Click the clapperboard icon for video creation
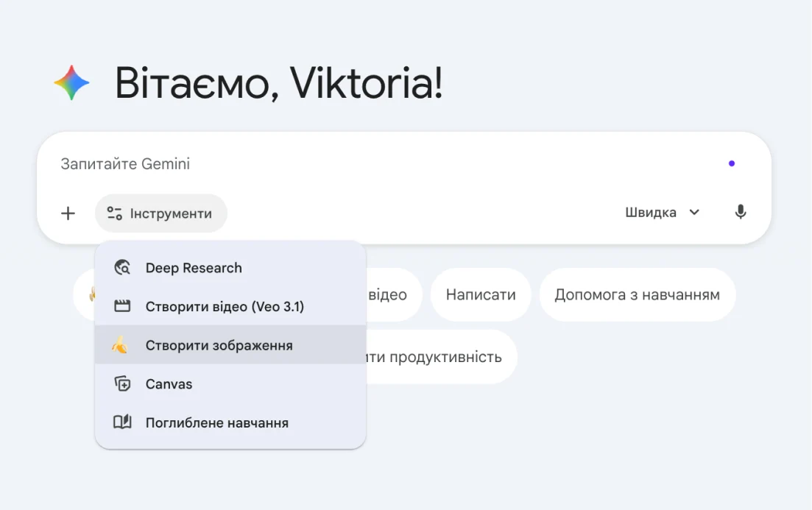Image resolution: width=812 pixels, height=510 pixels. pyautogui.click(x=122, y=306)
